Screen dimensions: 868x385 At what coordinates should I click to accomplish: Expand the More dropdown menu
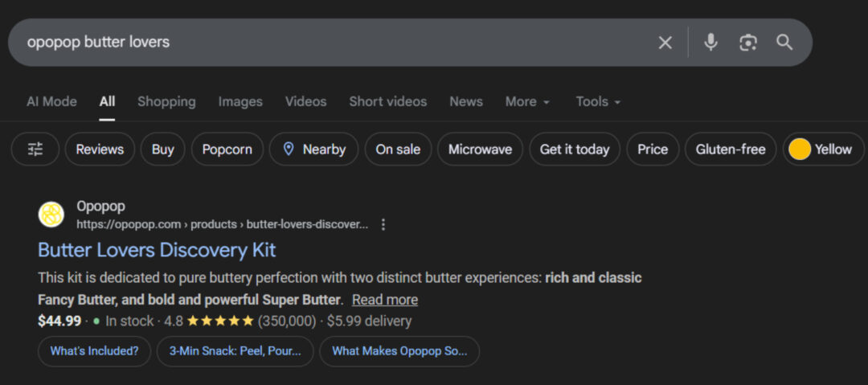527,101
